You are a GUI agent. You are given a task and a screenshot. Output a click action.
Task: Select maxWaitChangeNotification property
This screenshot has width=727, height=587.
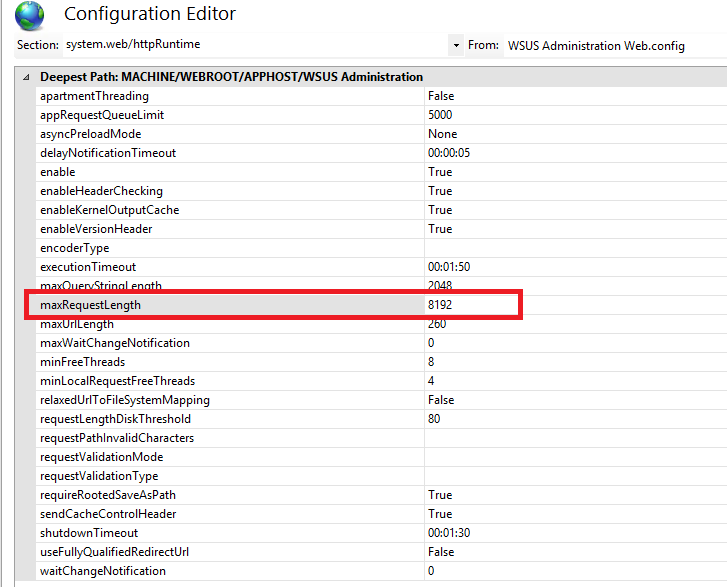[115, 343]
